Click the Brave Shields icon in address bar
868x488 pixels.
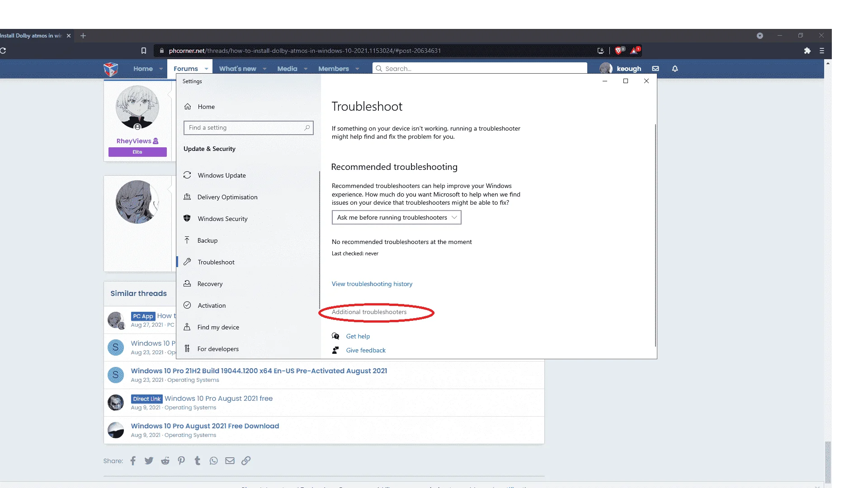pyautogui.click(x=619, y=50)
